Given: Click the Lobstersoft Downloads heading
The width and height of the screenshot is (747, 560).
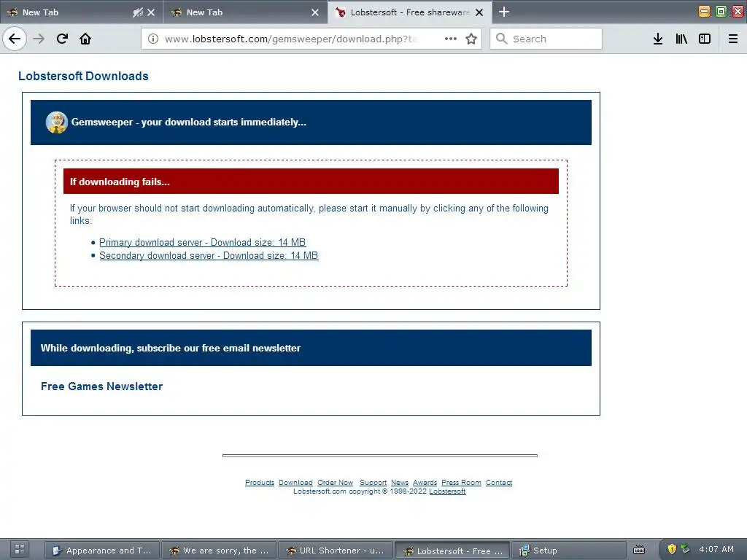Looking at the screenshot, I should (x=83, y=76).
